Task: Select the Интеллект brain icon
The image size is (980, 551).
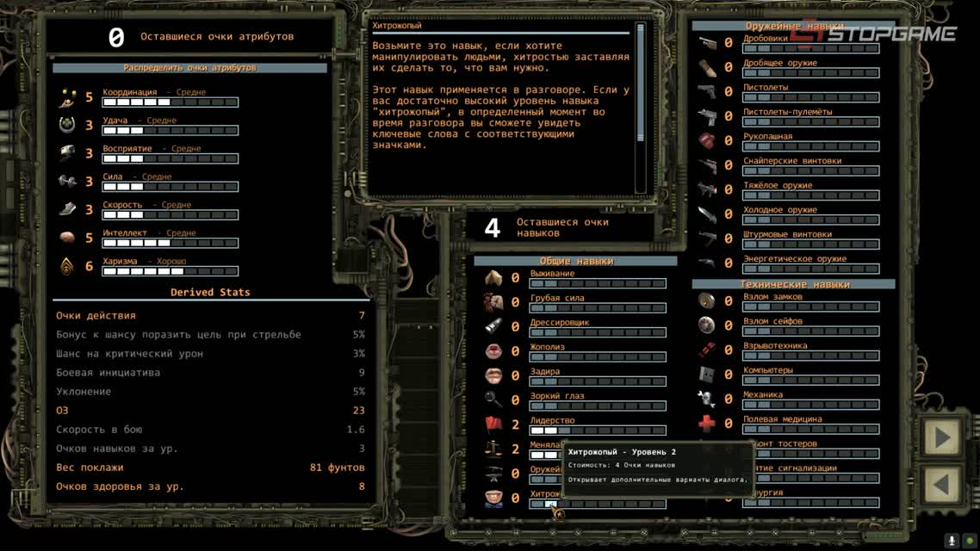Action: click(x=67, y=238)
